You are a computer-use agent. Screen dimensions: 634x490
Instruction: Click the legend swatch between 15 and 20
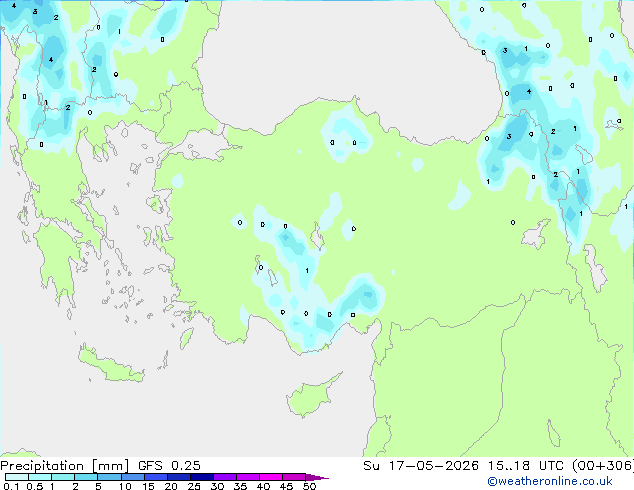[x=156, y=477]
